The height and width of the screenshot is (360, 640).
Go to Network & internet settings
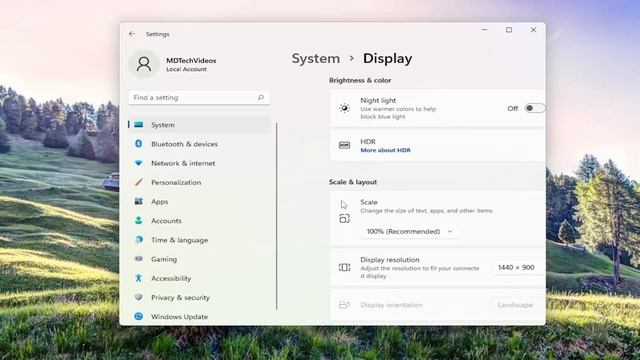pyautogui.click(x=199, y=163)
